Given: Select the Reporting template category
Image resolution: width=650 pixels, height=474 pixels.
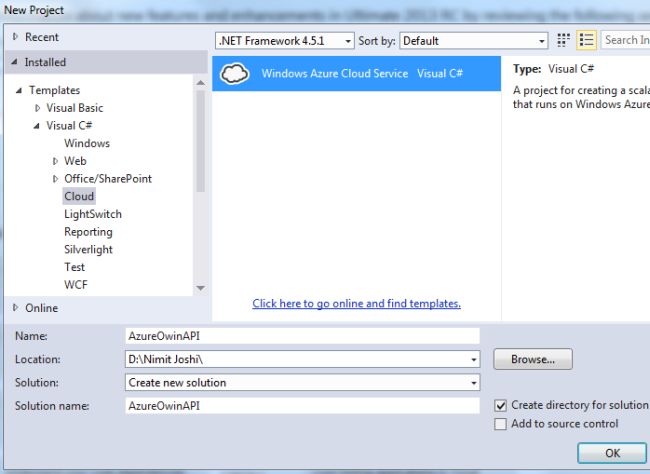Looking at the screenshot, I should point(88,232).
